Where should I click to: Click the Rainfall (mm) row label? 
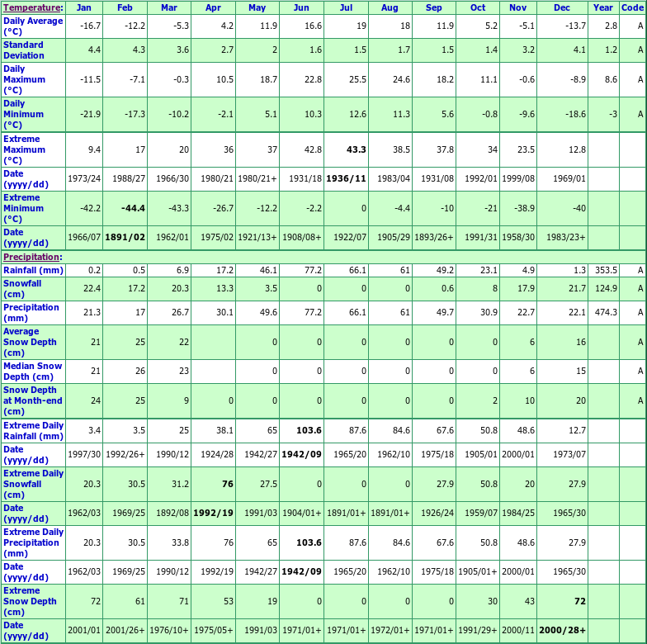click(33, 270)
